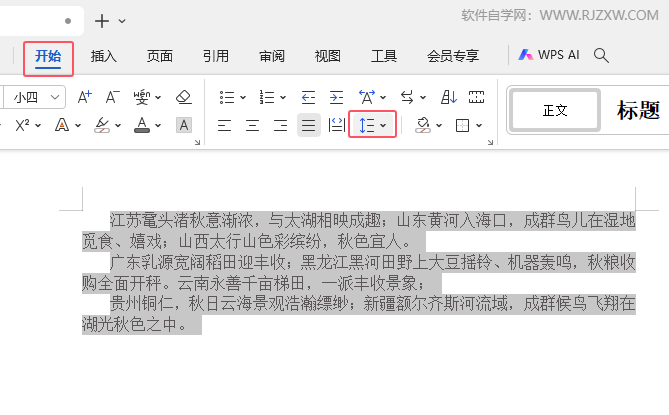This screenshot has height=415, width=669.
Task: Toggle show/hide paragraph marks icon
Action: click(476, 97)
